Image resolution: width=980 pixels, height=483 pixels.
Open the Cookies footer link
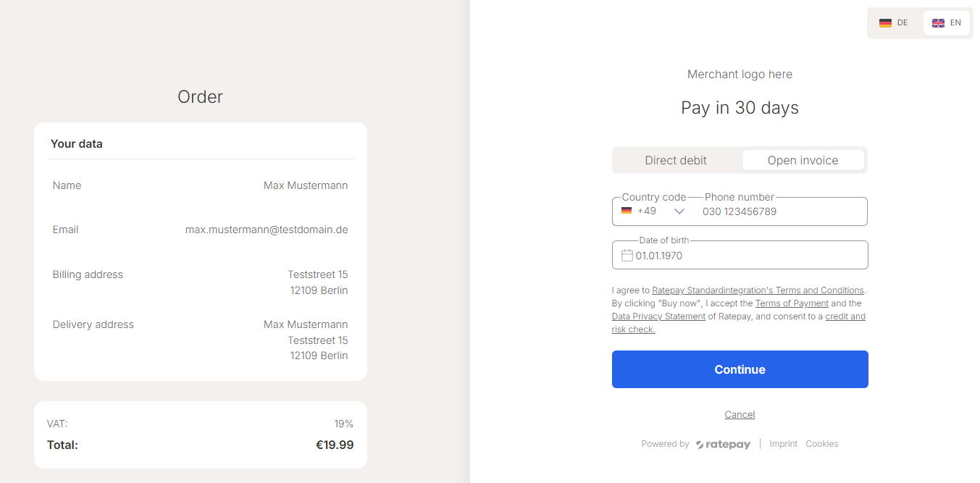click(822, 444)
